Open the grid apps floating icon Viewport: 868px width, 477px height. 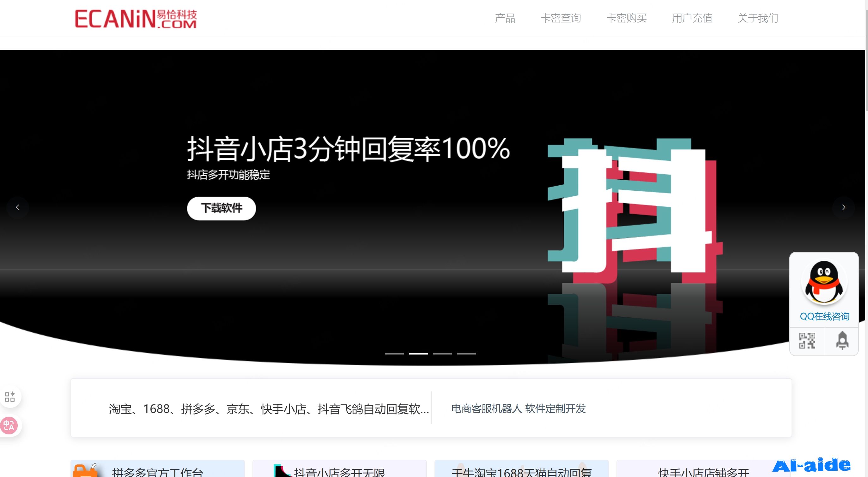pyautogui.click(x=10, y=397)
